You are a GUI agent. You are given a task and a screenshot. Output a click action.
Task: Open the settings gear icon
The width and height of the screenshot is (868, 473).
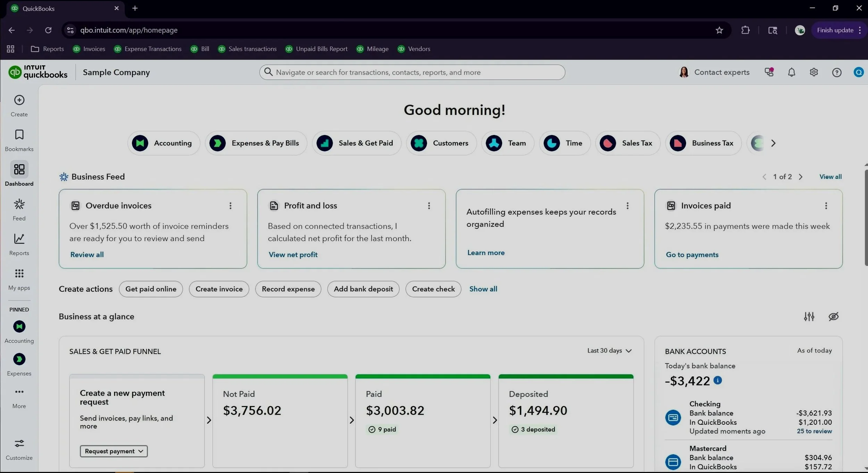pos(814,72)
